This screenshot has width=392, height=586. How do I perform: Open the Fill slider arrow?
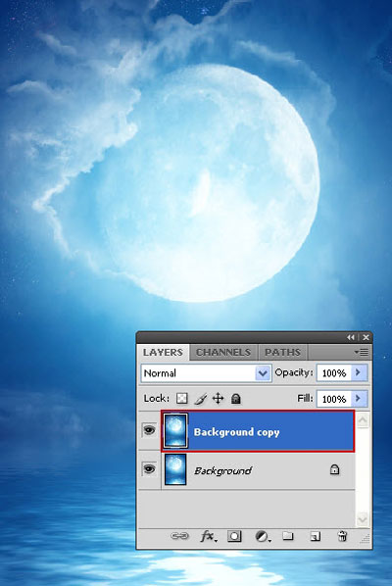pos(359,399)
